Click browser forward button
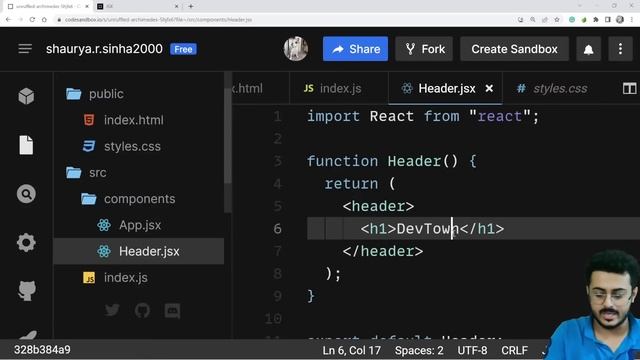 click(x=20, y=20)
